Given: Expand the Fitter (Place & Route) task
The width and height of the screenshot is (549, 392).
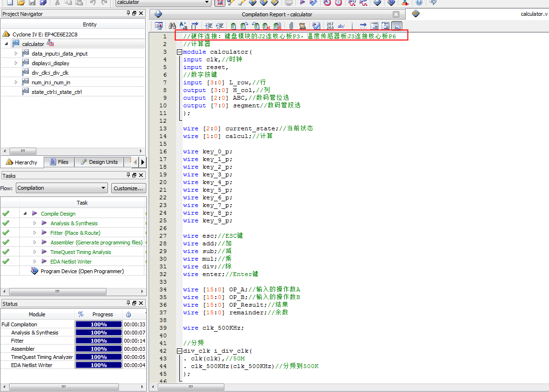Looking at the screenshot, I should click(x=35, y=233).
